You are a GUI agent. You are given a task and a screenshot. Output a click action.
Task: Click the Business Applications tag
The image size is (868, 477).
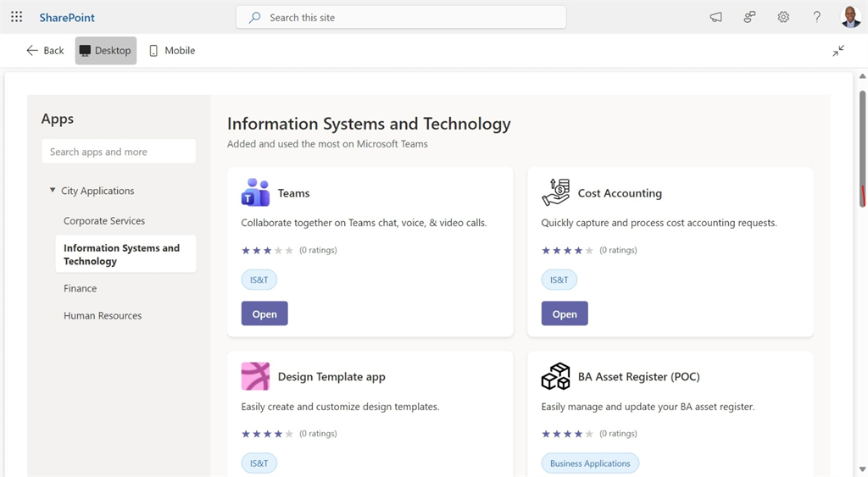pyautogui.click(x=590, y=463)
